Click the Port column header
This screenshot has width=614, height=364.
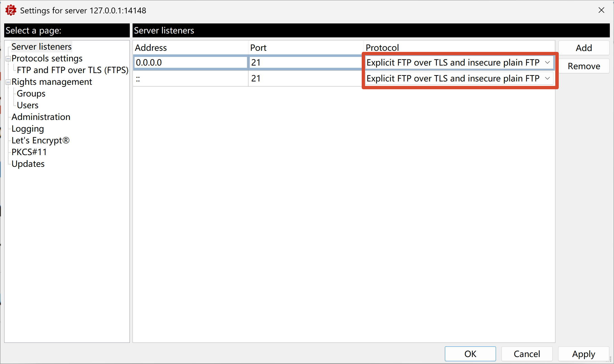306,48
